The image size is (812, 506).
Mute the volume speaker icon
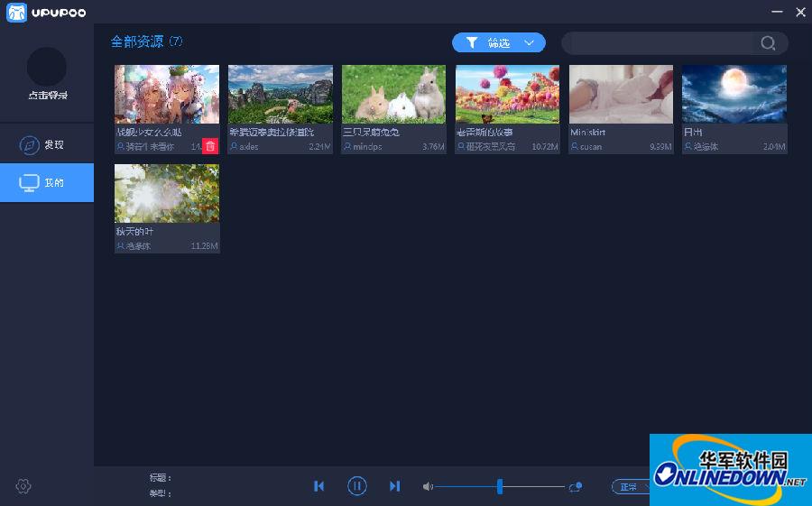point(428,487)
